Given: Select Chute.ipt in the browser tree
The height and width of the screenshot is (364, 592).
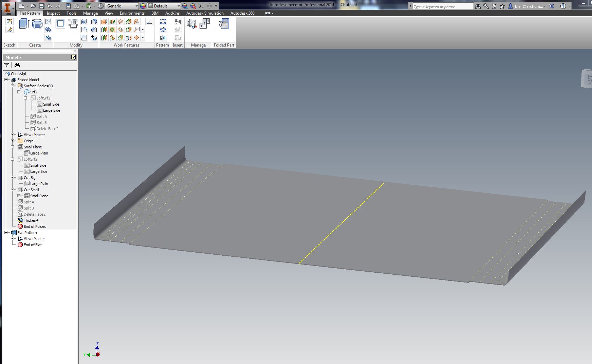Looking at the screenshot, I should pos(18,74).
